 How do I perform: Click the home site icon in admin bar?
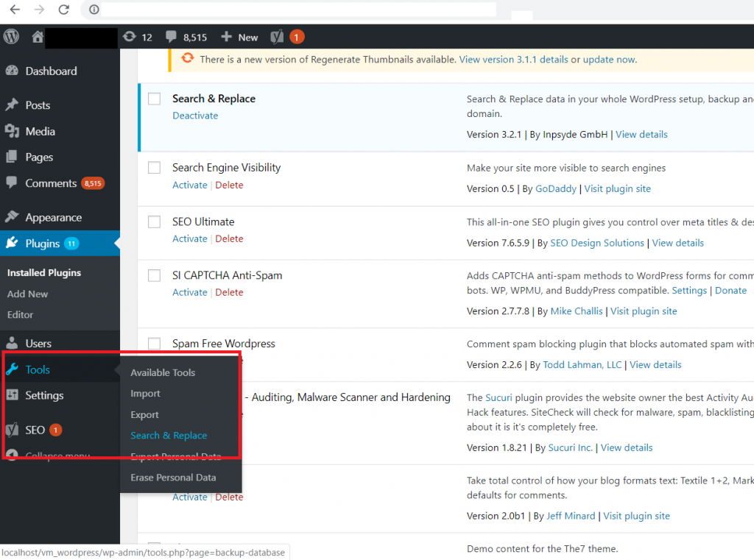click(38, 37)
